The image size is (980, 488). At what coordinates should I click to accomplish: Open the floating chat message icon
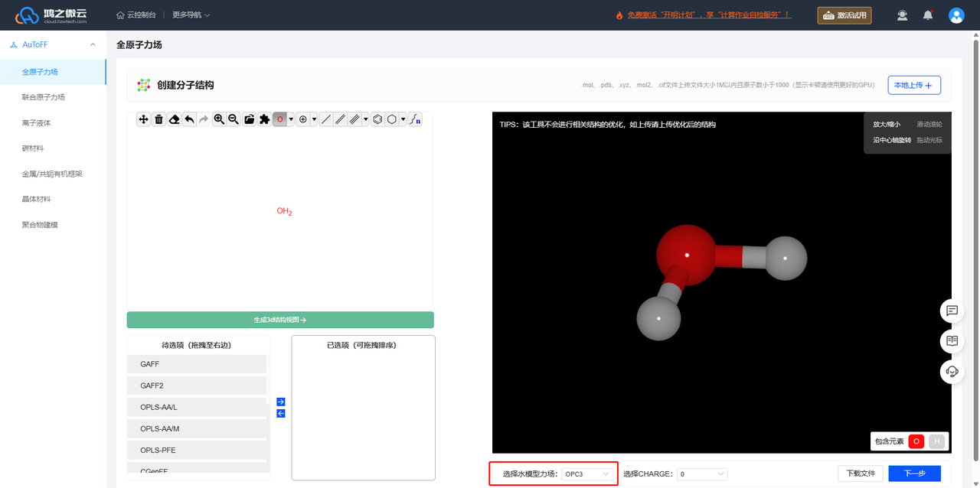(952, 311)
